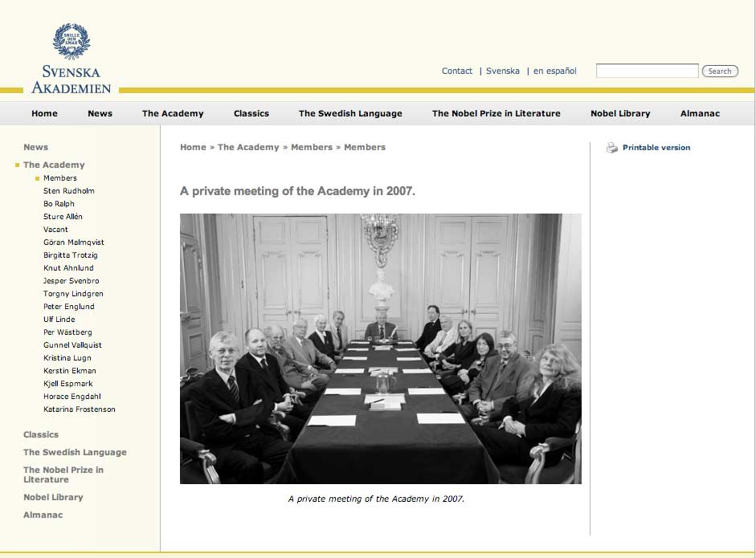Select Horace Engdahl from members list
Viewport: 756px width, 558px height.
click(x=72, y=397)
